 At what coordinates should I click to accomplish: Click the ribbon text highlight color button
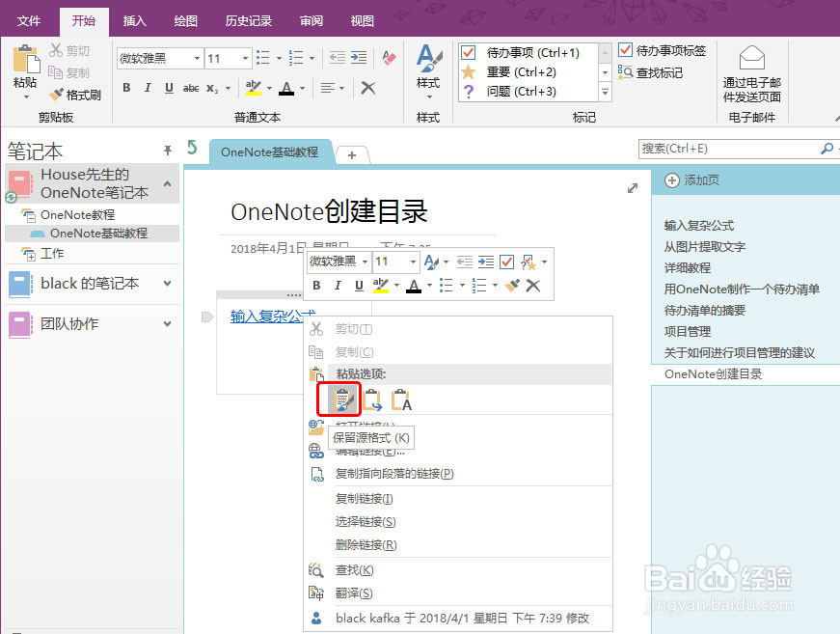coord(254,88)
